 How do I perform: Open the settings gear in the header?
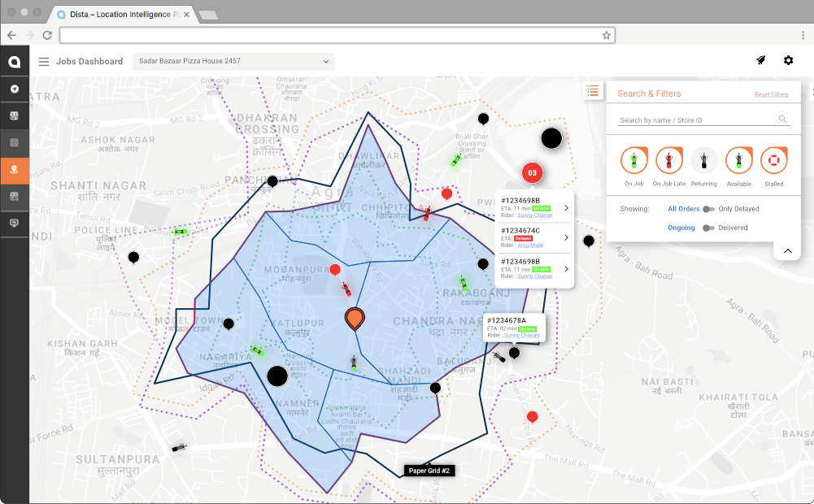[x=788, y=60]
